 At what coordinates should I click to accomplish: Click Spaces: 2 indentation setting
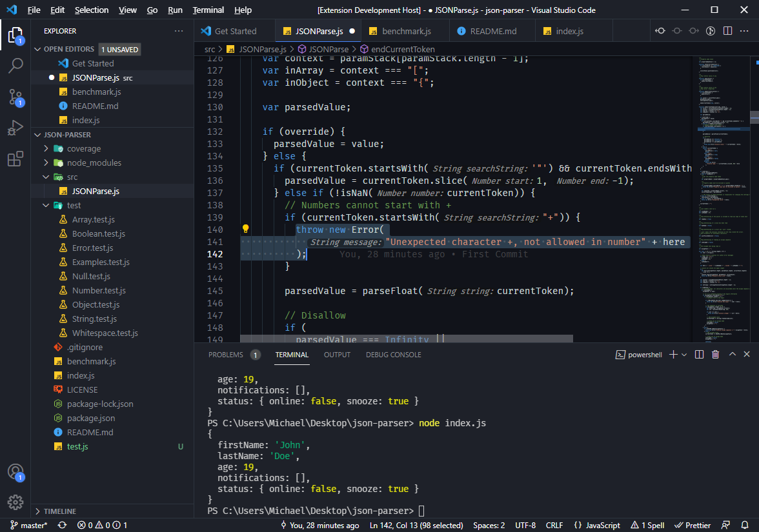pyautogui.click(x=489, y=525)
